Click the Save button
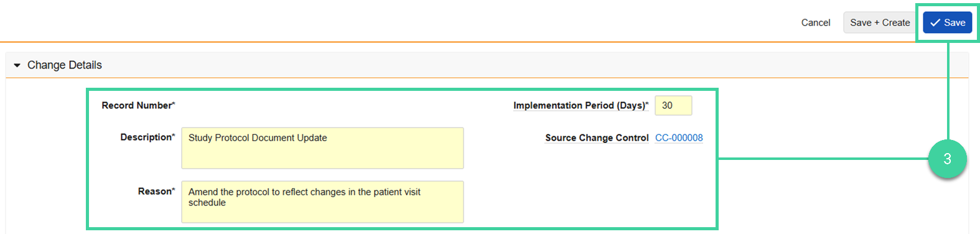The width and height of the screenshot is (980, 234). 948,22
